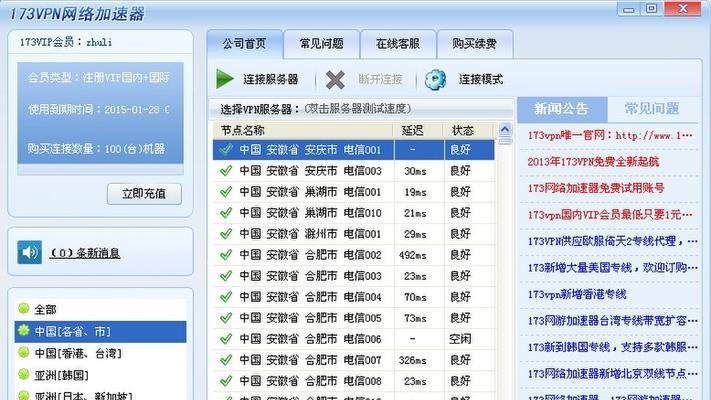Click checkmark icon on 巢湖市 电信001 row
Screen dimensions: 711x400
click(226, 192)
